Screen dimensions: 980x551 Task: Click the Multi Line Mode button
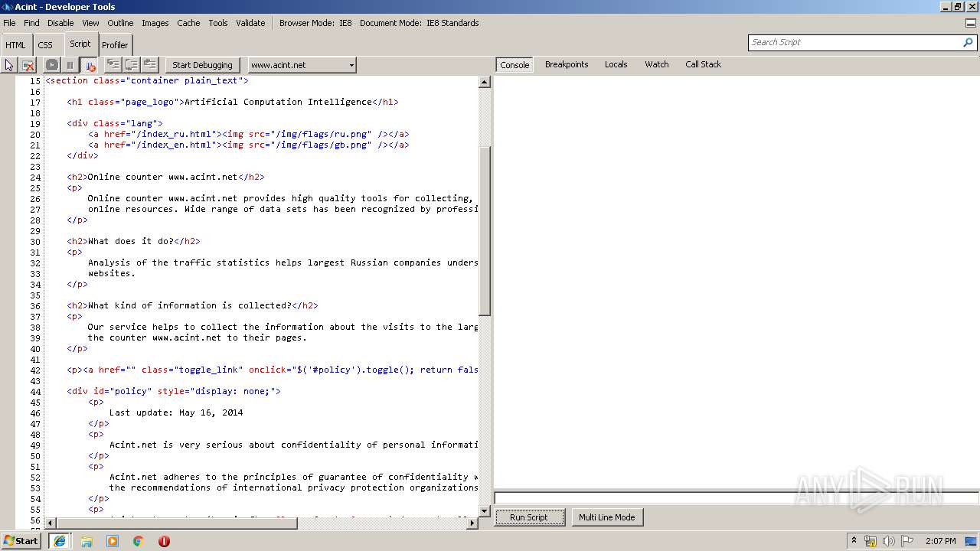606,517
